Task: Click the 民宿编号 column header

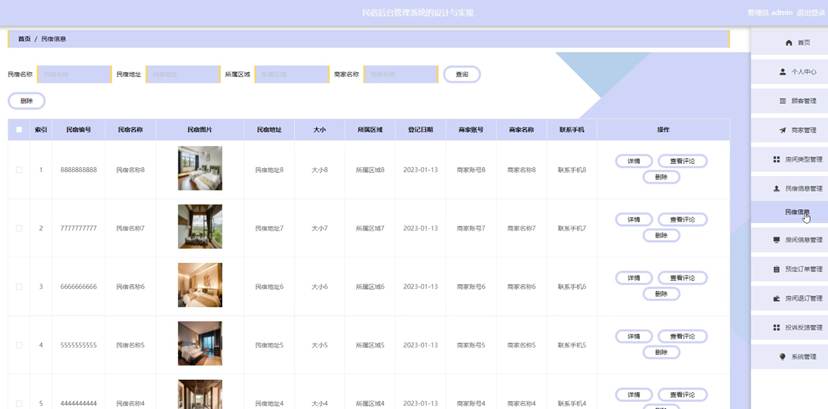Action: coord(78,129)
